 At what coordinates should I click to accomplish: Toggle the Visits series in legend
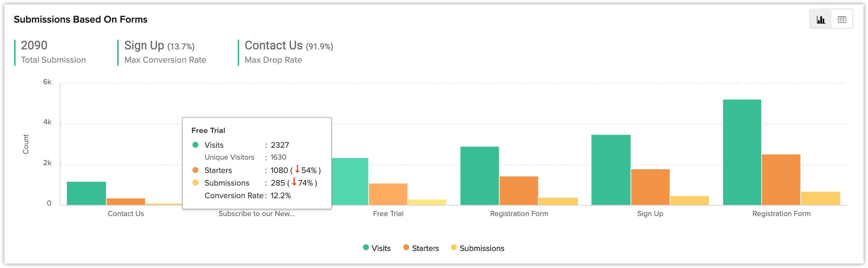[x=377, y=248]
